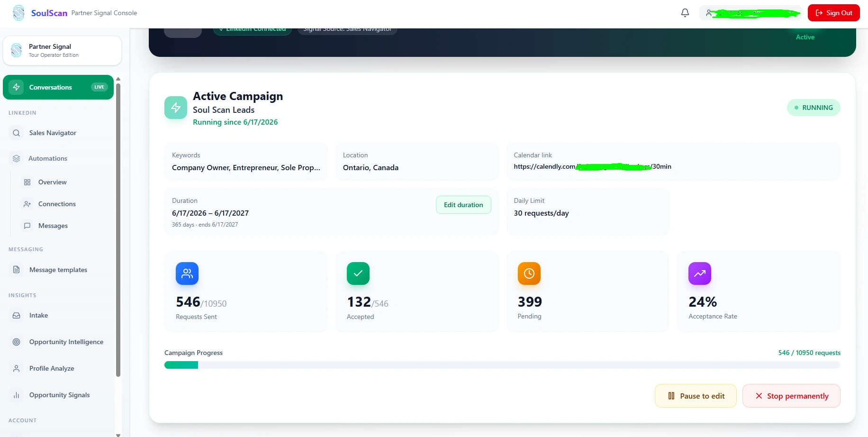Image resolution: width=868 pixels, height=437 pixels.
Task: Click the SoulScan logo icon
Action: 18,13
